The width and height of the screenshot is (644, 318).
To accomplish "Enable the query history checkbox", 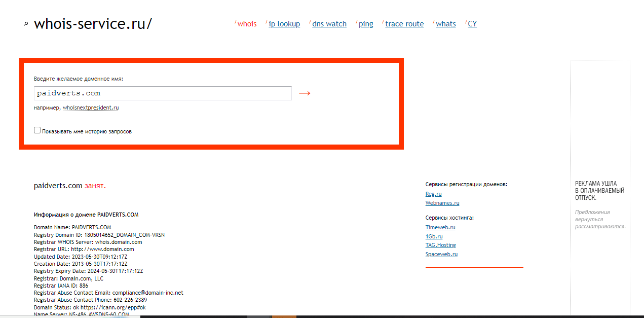I will (x=37, y=130).
